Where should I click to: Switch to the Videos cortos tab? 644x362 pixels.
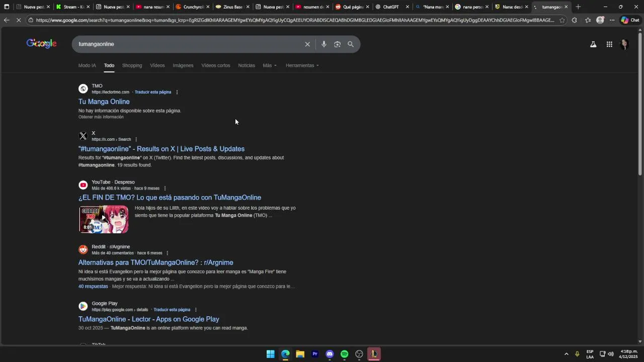216,65
